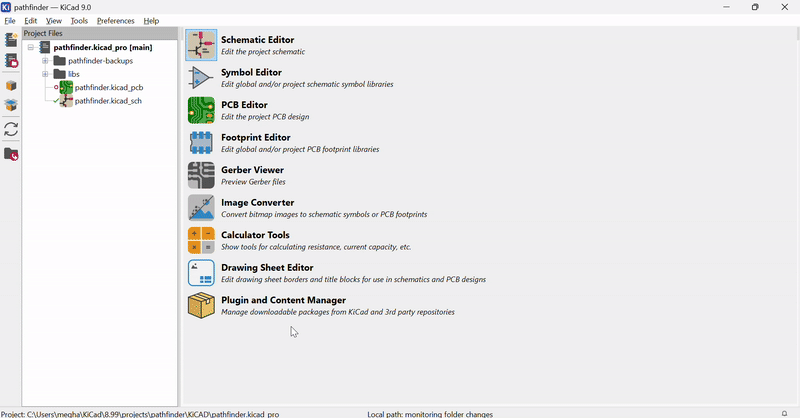Open the PCB Editor icon
800x418 pixels.
pyautogui.click(x=201, y=110)
